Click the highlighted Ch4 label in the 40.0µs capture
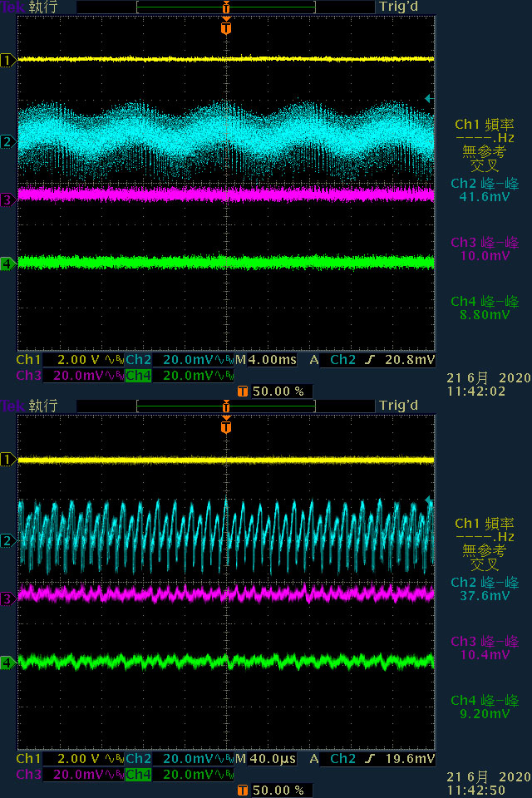The width and height of the screenshot is (532, 798). 139,775
